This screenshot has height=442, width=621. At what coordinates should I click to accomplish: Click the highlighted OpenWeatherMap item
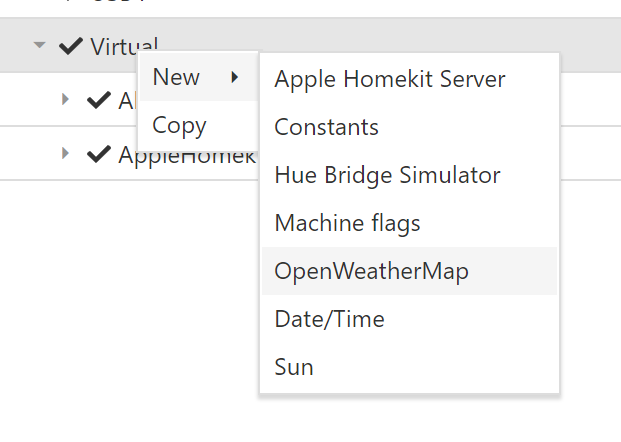(x=410, y=271)
